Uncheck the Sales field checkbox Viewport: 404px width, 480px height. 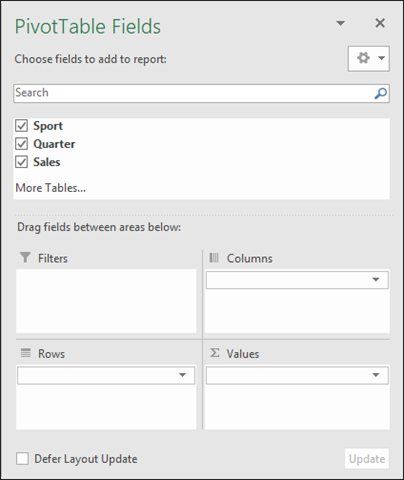coord(21,162)
